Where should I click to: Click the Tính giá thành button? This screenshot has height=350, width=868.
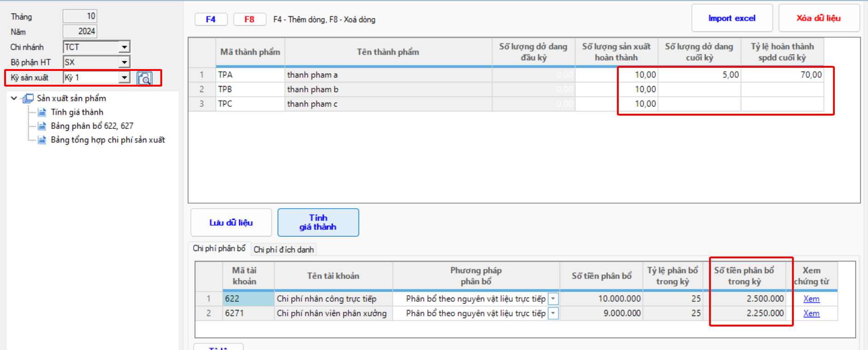(318, 222)
